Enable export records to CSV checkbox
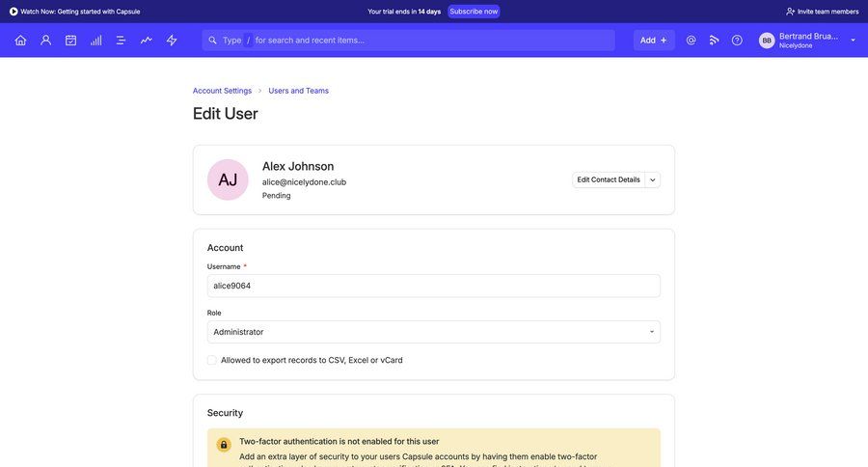This screenshot has width=868, height=467. [x=212, y=360]
